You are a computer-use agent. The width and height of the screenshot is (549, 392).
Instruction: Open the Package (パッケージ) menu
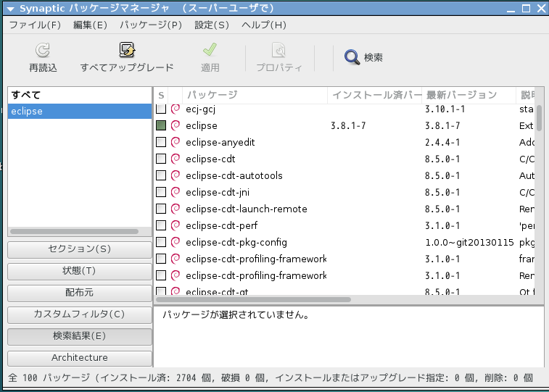pyautogui.click(x=151, y=25)
